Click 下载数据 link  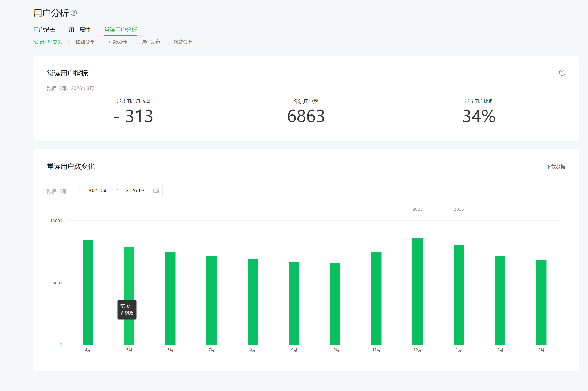[x=555, y=166]
